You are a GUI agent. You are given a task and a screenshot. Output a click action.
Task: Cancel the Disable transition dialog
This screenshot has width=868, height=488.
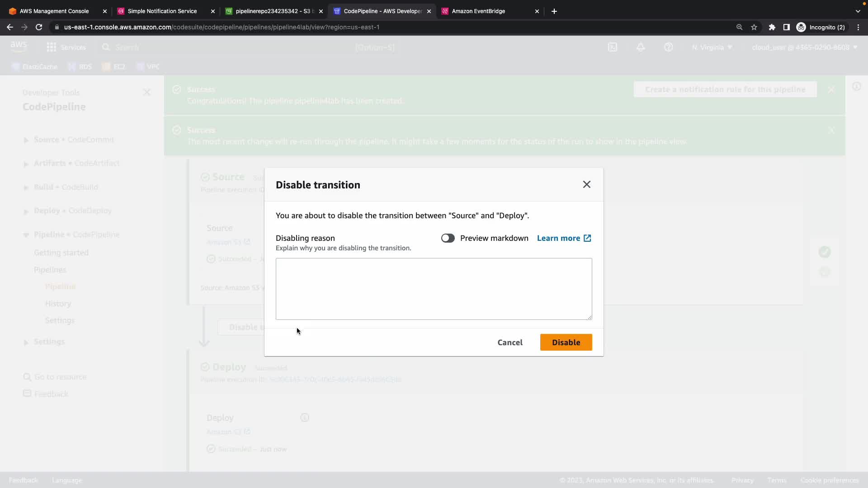(509, 343)
